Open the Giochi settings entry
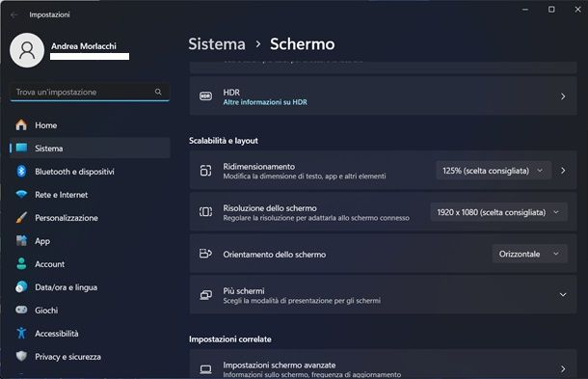588x379 pixels. (x=90, y=311)
